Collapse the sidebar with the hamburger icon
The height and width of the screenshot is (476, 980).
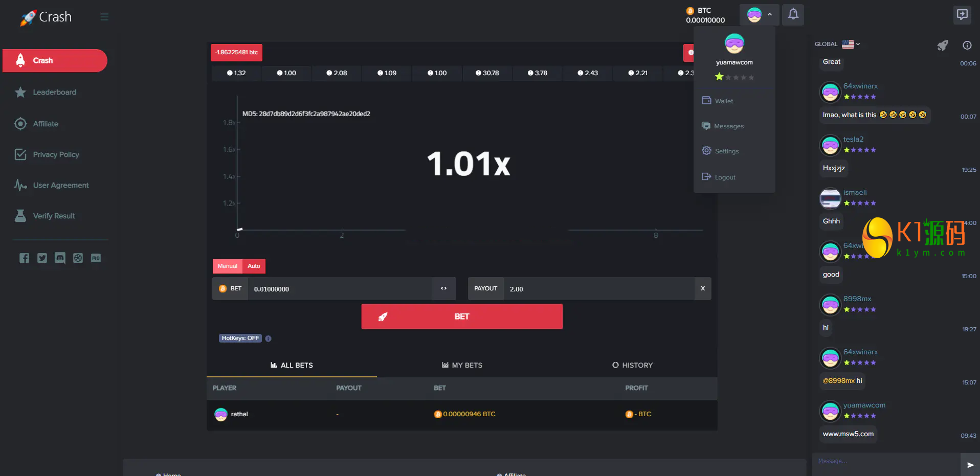click(x=104, y=17)
